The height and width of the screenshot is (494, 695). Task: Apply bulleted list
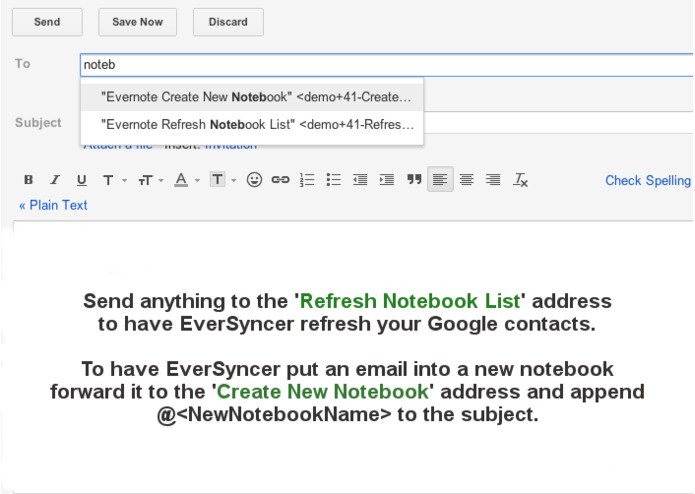pyautogui.click(x=333, y=179)
